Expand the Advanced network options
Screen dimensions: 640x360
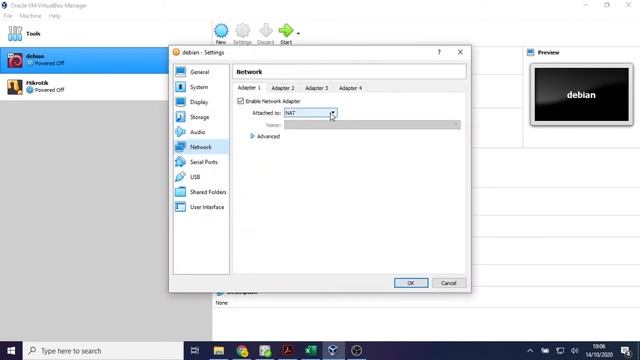pos(265,136)
